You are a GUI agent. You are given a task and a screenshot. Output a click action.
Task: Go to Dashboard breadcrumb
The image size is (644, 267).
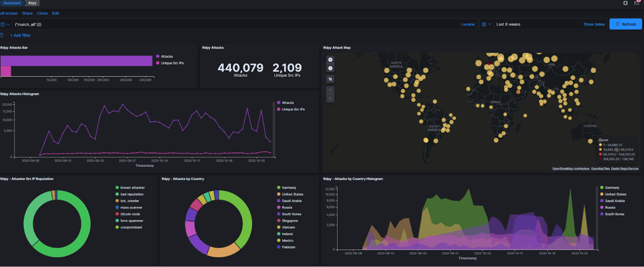[x=12, y=3]
